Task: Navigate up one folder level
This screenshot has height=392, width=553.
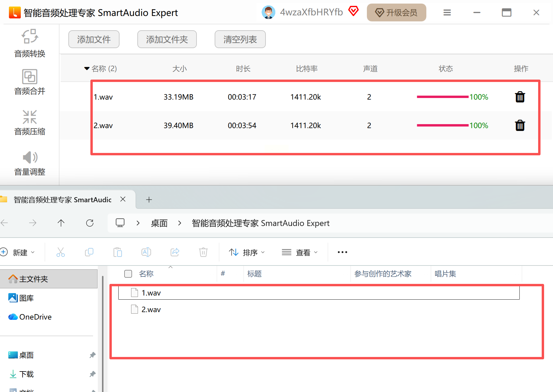Action: click(x=61, y=223)
